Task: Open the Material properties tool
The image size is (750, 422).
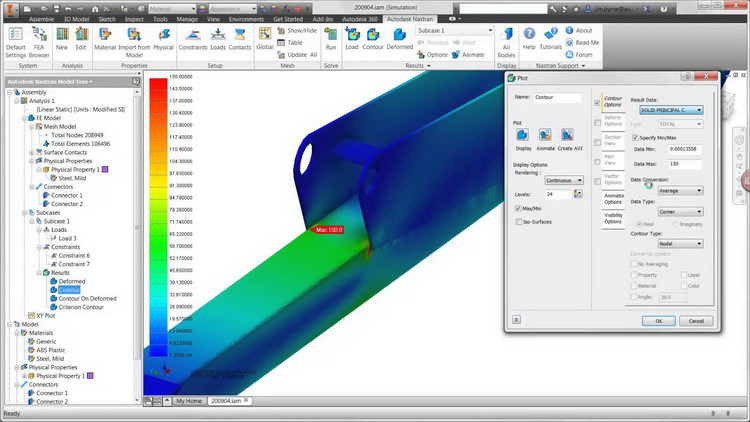Action: point(105,39)
